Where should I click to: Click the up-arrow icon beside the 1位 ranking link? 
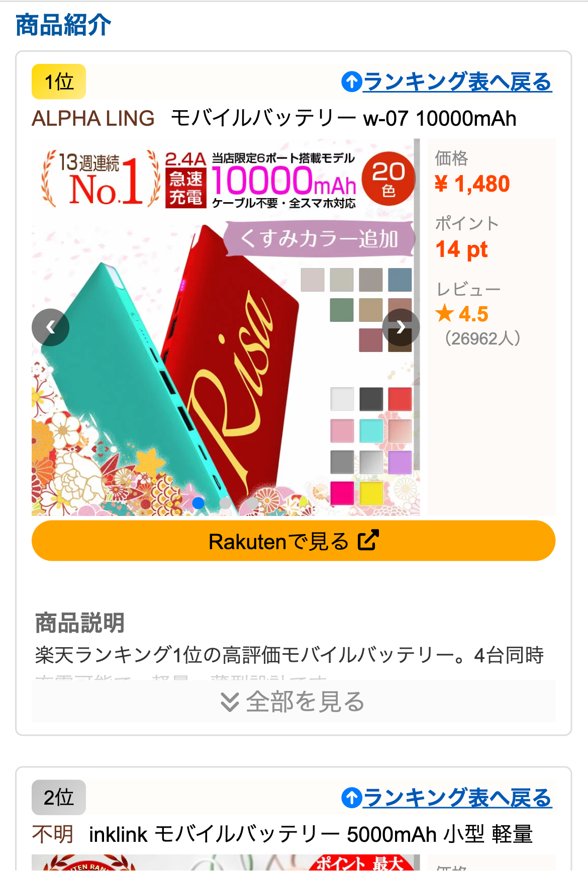352,81
